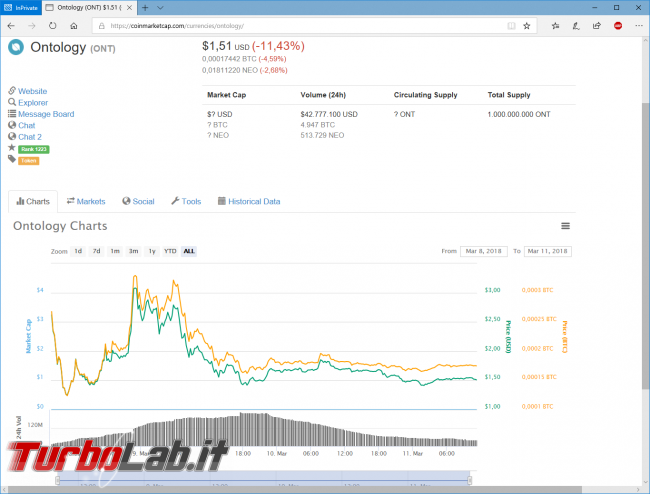650x494 pixels.
Task: Click the $42.777.100 USD volume value
Action: (329, 114)
